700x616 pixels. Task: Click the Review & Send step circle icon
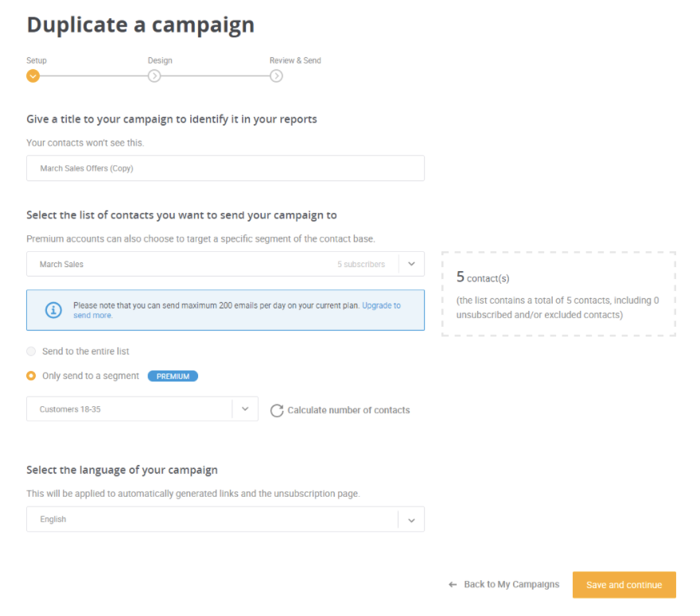276,76
